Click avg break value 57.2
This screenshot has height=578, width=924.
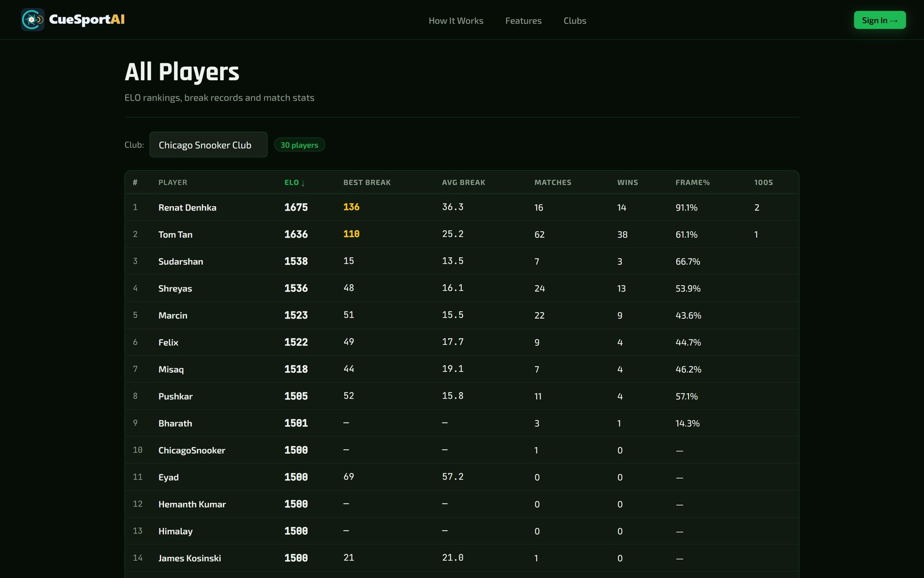tap(453, 477)
